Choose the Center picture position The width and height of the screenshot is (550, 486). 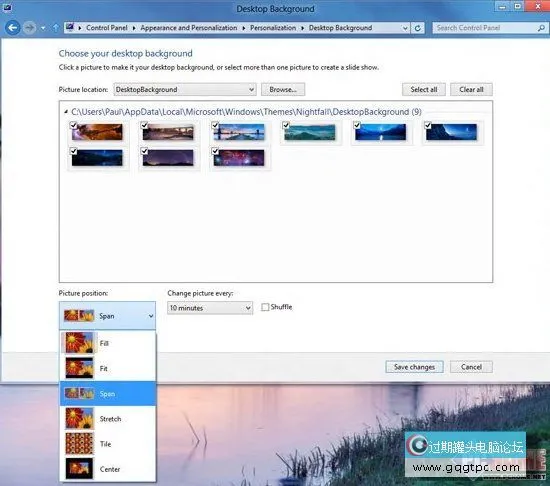point(108,469)
